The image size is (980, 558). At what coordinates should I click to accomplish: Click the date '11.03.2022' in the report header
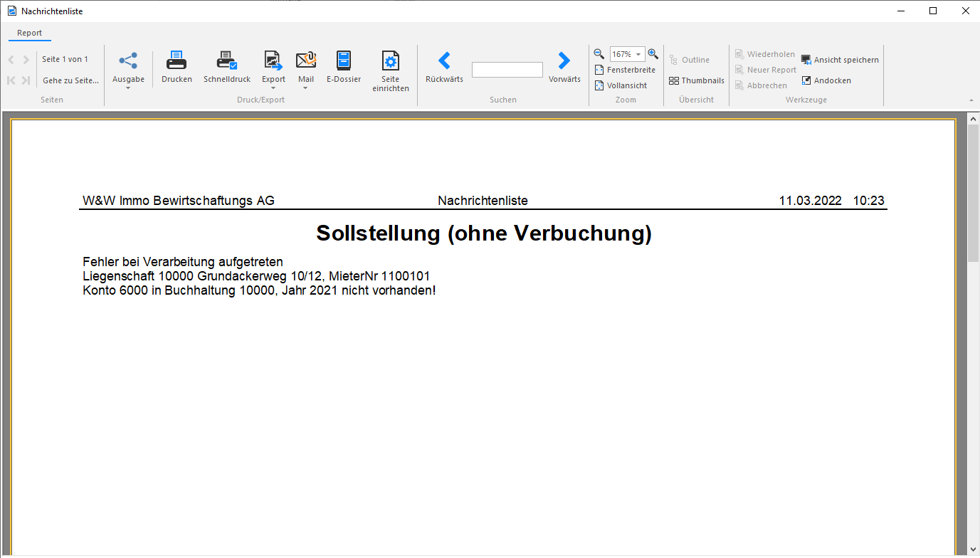point(811,201)
